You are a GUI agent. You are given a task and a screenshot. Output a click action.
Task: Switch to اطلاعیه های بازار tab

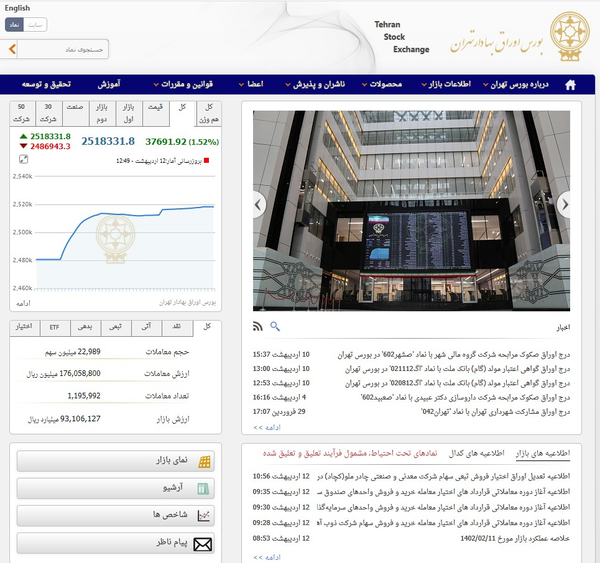pos(543,453)
